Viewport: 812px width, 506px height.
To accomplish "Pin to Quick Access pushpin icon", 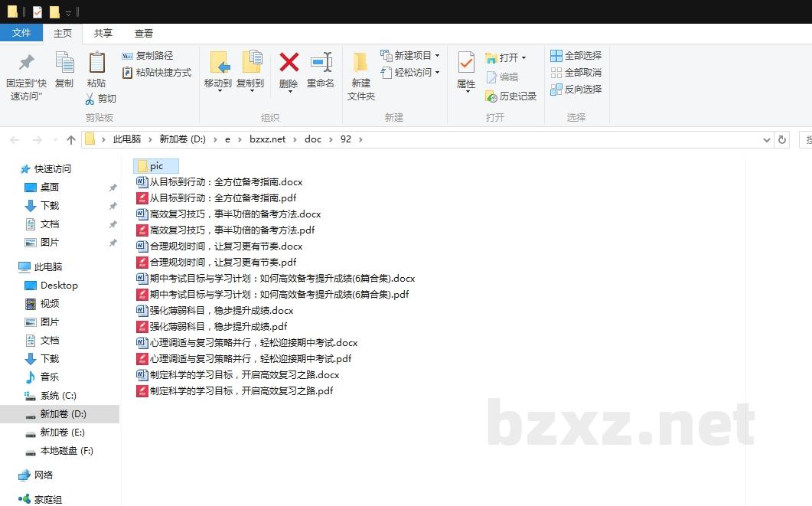I will [x=27, y=63].
